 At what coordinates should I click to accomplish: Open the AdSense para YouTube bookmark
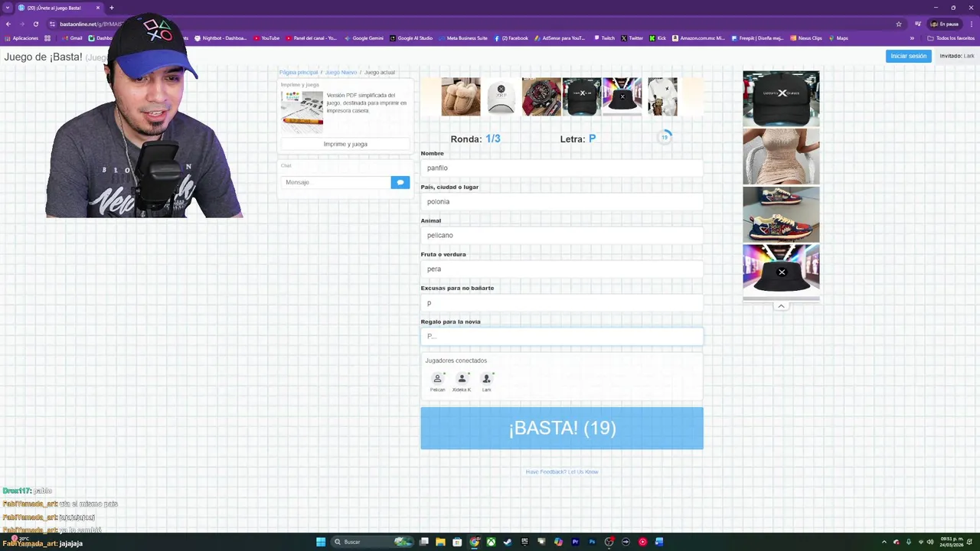click(560, 38)
